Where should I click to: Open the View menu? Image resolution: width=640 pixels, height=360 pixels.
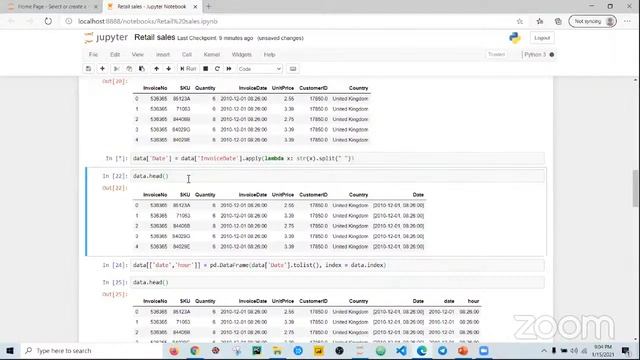138,54
